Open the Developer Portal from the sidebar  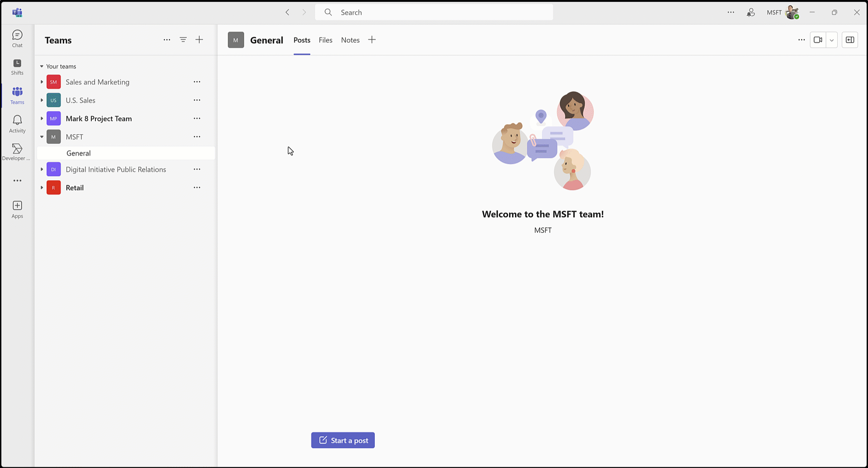pos(17,151)
